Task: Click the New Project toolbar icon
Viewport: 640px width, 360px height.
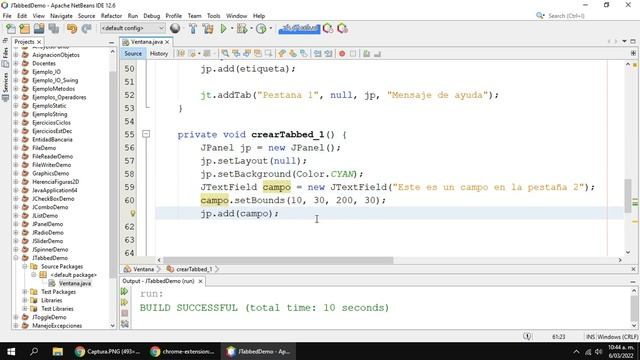Action: 25,29
